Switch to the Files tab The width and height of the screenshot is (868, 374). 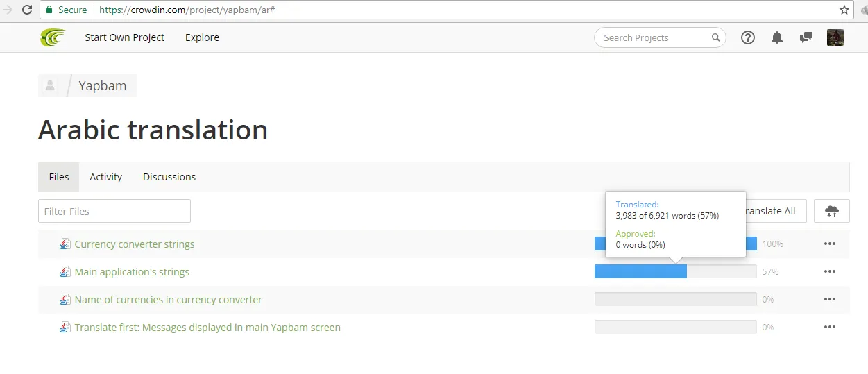pos(59,177)
